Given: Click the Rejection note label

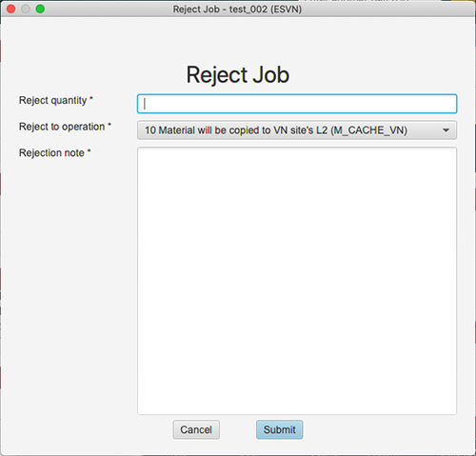Looking at the screenshot, I should [x=51, y=153].
